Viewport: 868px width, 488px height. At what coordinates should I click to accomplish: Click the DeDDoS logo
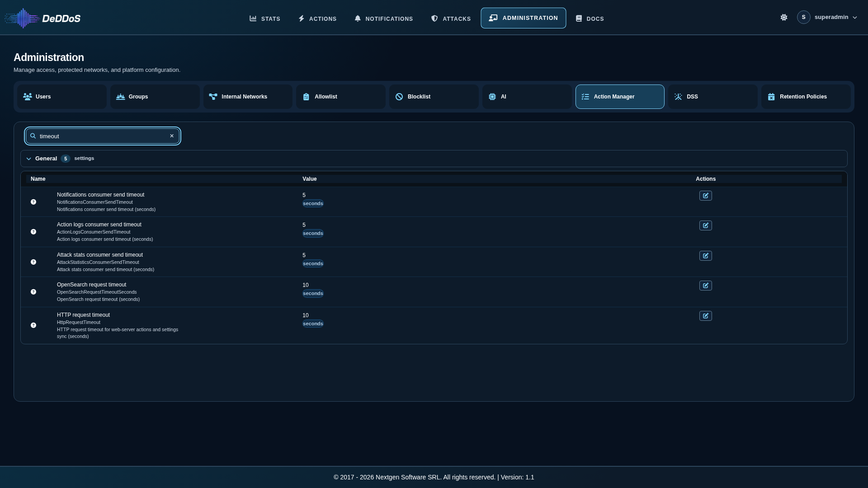42,18
